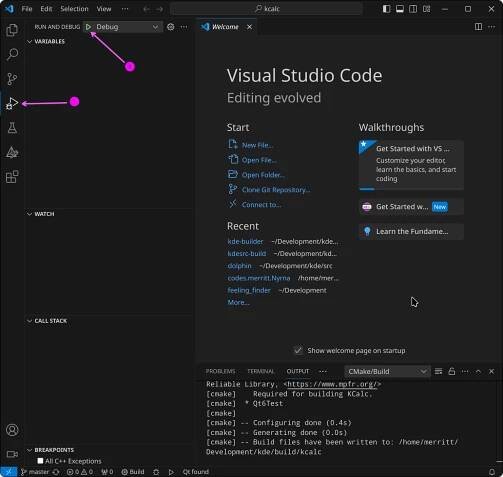Open Run and Debug more actions ellipsis

pos(184,27)
